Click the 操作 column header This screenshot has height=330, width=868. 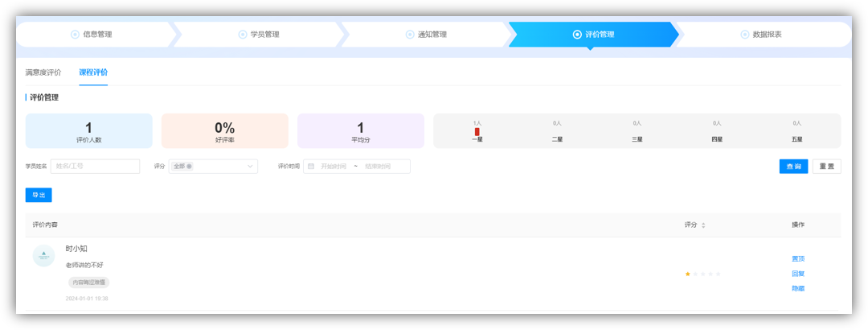click(x=798, y=225)
